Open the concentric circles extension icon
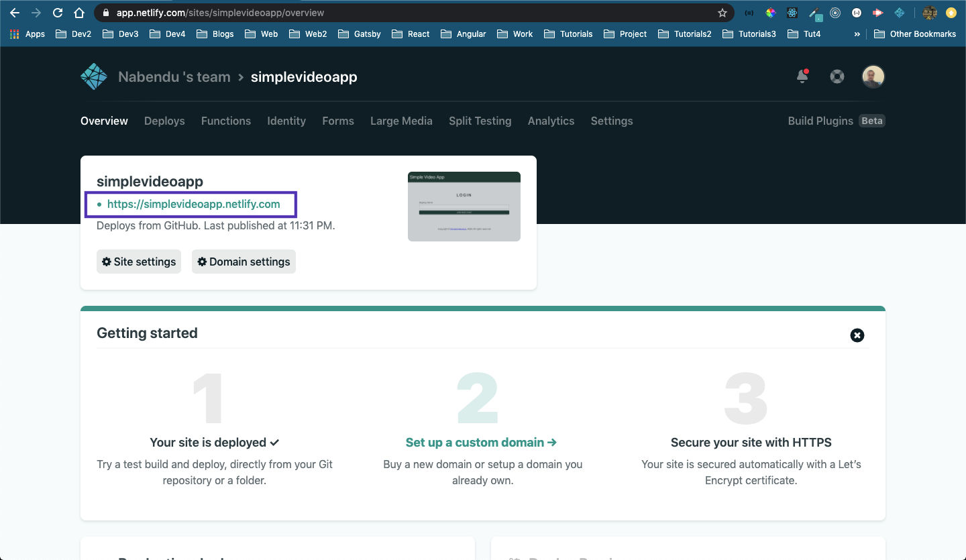 coord(835,13)
